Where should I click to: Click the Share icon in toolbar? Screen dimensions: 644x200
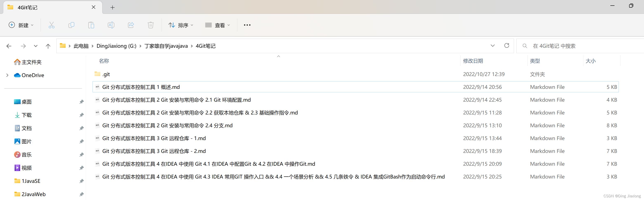coord(131,25)
